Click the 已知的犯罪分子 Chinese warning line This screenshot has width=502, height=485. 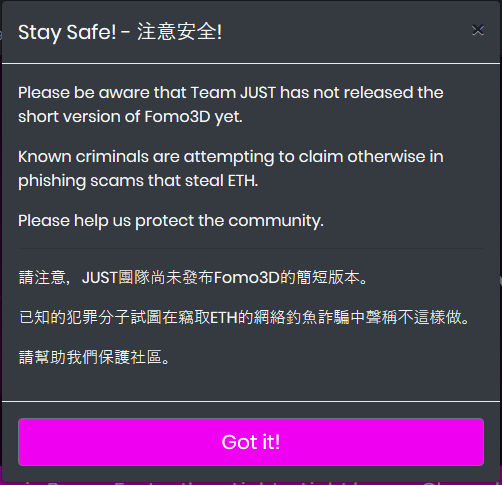tap(244, 317)
